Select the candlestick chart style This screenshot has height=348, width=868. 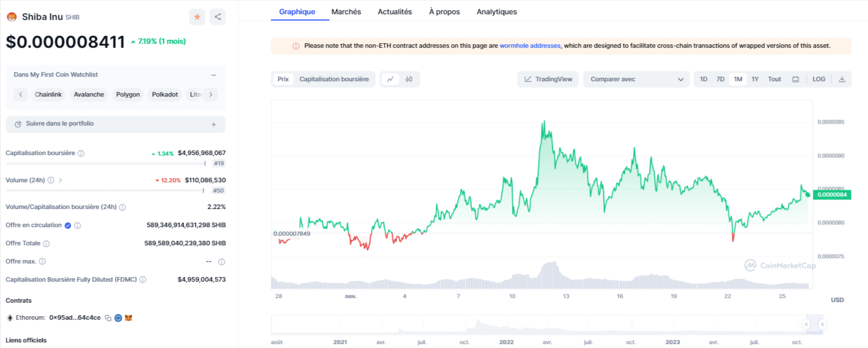(409, 79)
